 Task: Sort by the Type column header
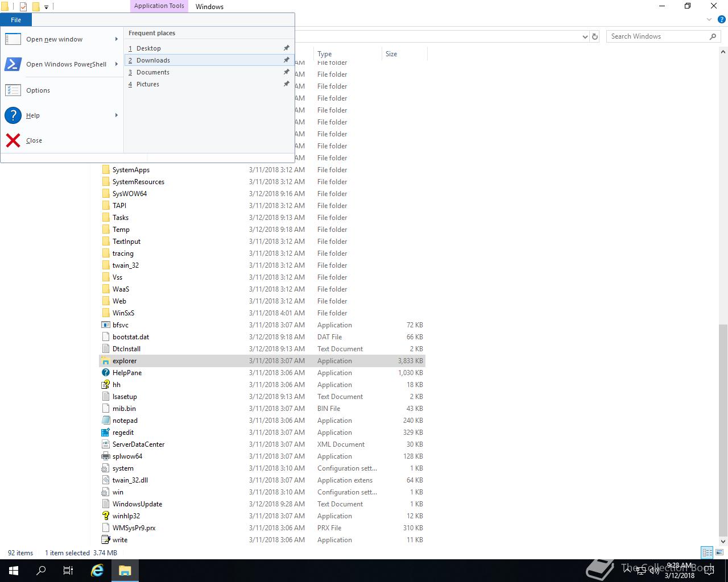click(x=348, y=54)
